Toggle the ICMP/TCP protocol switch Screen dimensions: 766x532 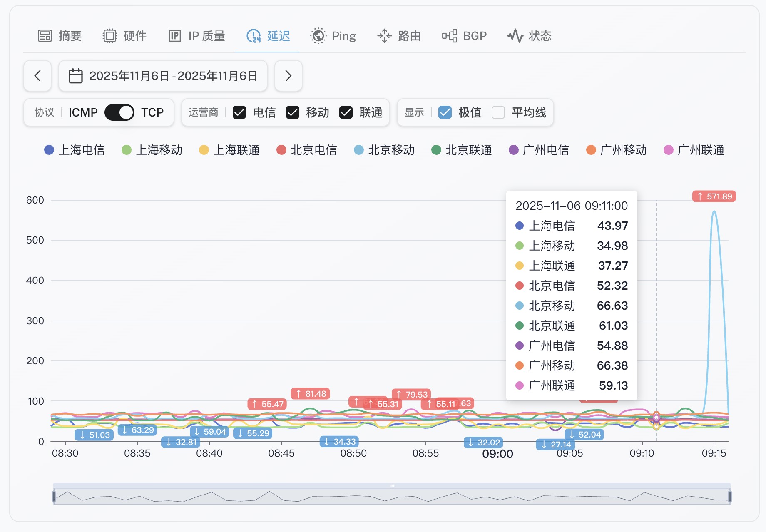click(119, 112)
